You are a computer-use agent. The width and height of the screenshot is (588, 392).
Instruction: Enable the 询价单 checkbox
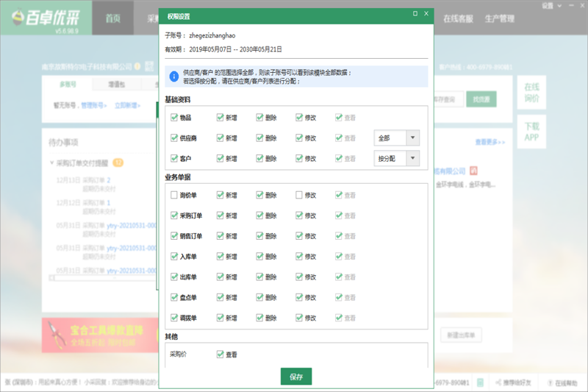pyautogui.click(x=174, y=195)
